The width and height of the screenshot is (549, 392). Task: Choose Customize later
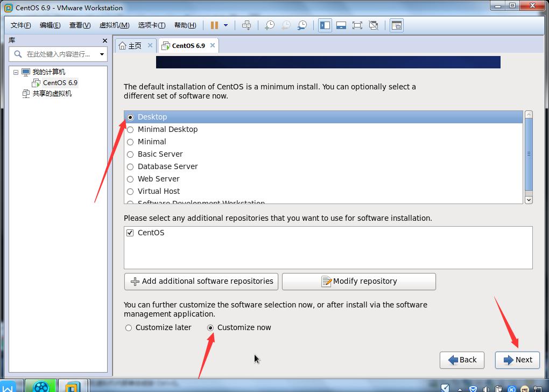(x=129, y=328)
